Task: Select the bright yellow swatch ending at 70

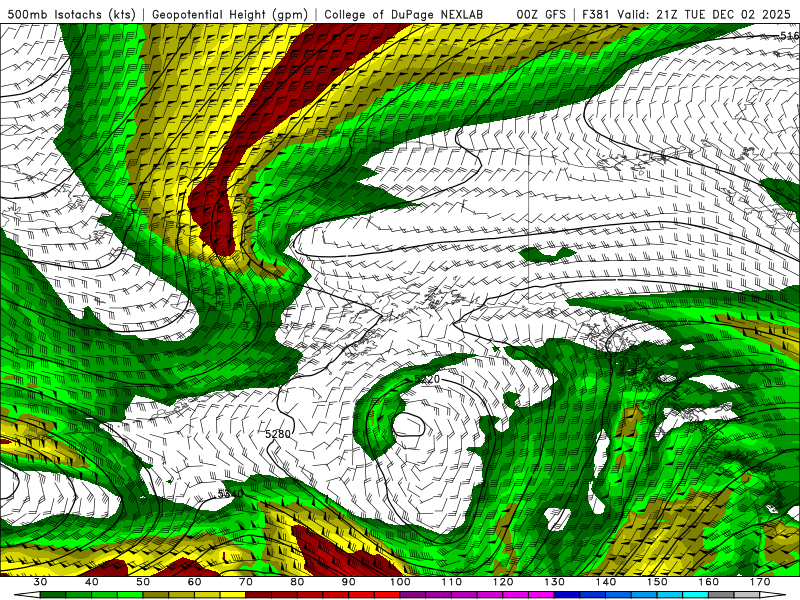Action: [233, 595]
